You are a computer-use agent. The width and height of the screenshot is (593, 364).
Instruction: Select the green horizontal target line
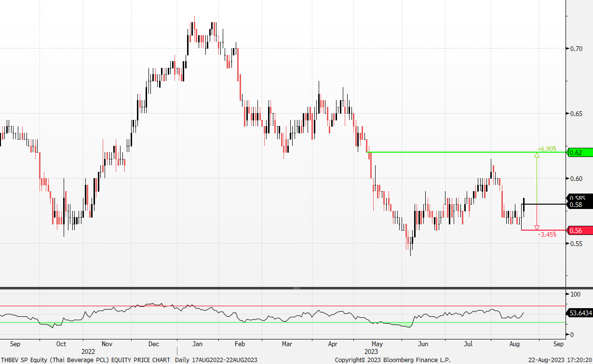click(467, 152)
